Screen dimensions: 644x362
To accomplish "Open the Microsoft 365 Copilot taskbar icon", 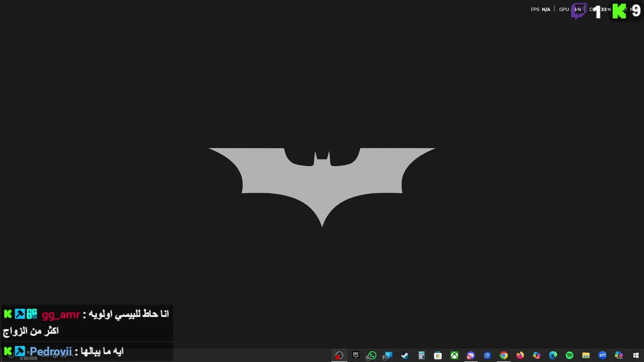I will (x=619, y=355).
